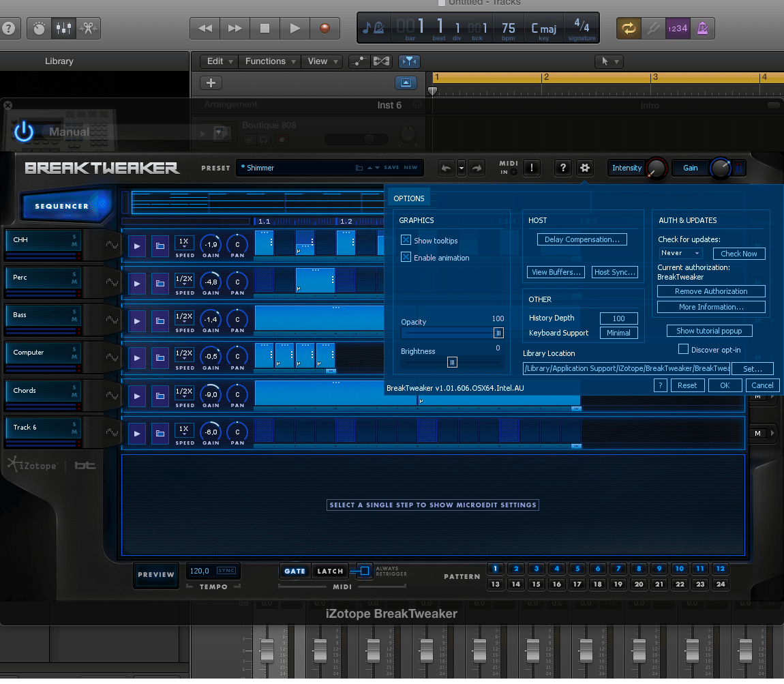This screenshot has width=784, height=684.
Task: Click the View Buffers button
Action: [556, 272]
